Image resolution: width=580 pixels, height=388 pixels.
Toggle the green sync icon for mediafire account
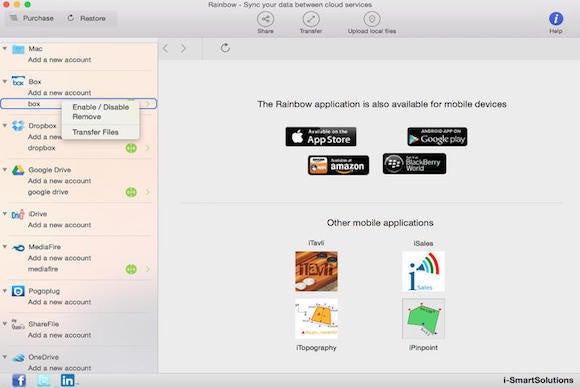pos(131,269)
